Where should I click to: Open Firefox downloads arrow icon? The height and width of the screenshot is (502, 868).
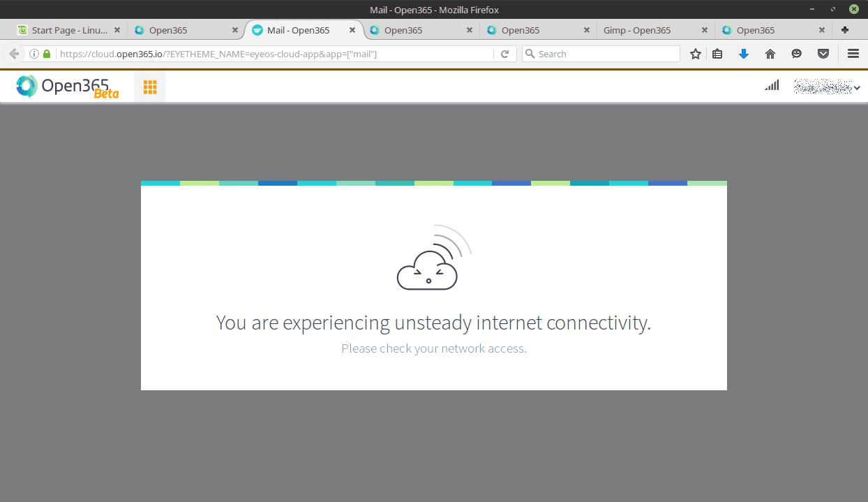tap(743, 54)
